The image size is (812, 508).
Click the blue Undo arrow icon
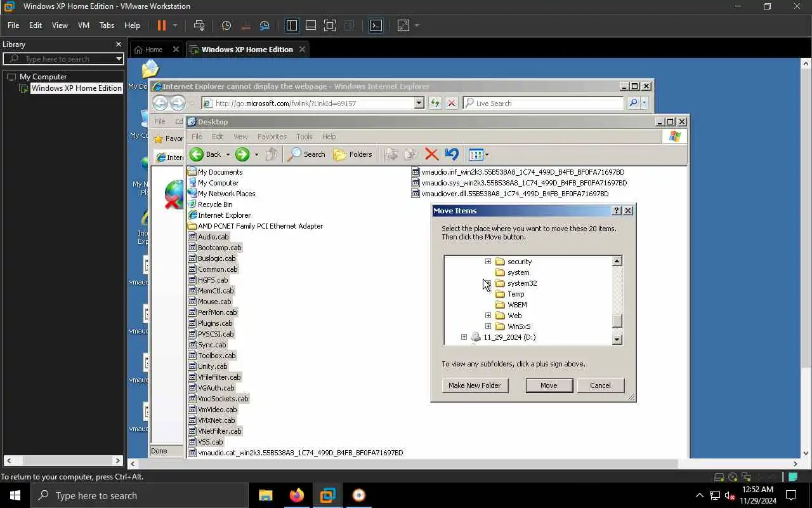click(x=452, y=154)
